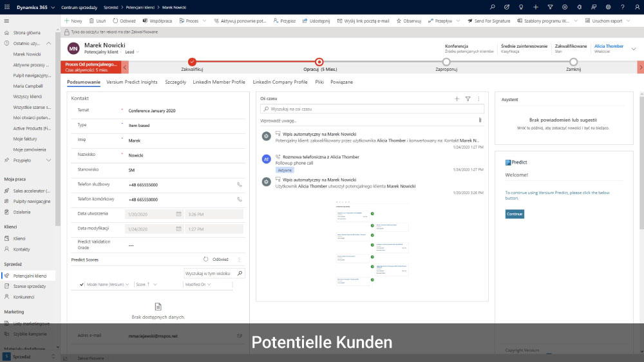Switch to LinkedIn Member Profile tab
The width and height of the screenshot is (644, 362).
[x=219, y=82]
